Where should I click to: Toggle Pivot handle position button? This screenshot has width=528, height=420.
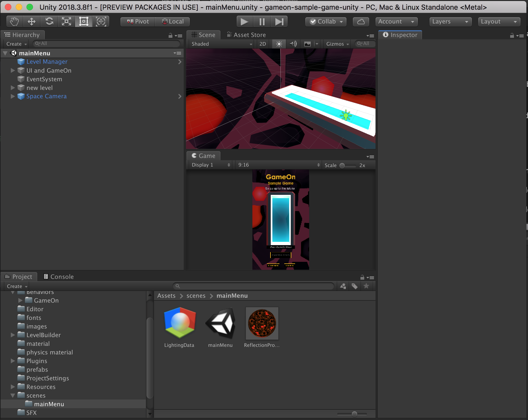click(x=138, y=22)
